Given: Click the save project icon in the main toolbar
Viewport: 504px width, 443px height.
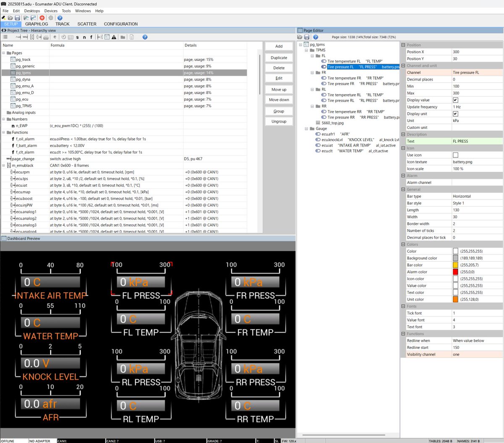Looking at the screenshot, I should point(17,18).
